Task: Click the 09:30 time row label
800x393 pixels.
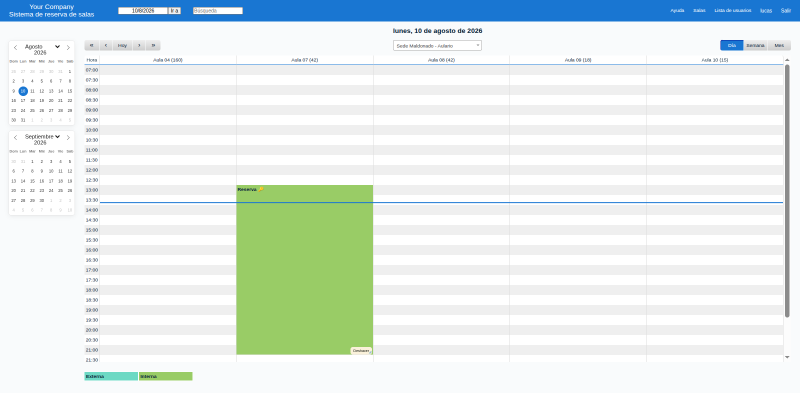Action: pos(92,120)
